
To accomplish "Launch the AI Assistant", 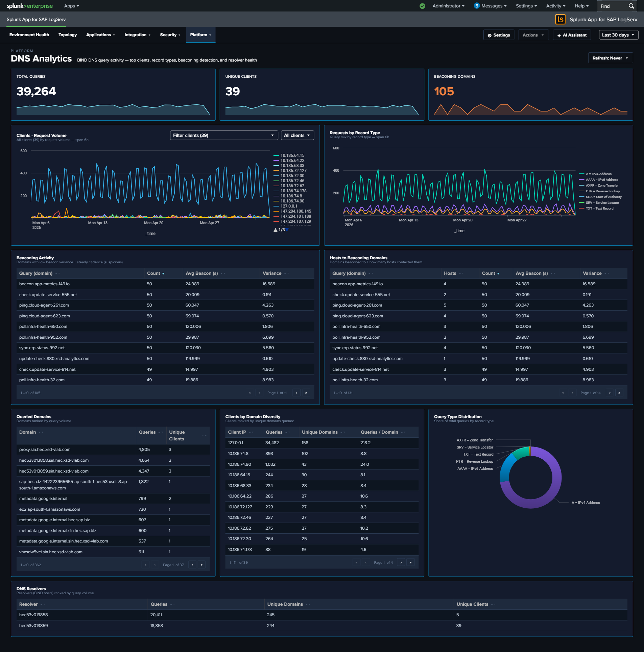I will click(x=572, y=35).
